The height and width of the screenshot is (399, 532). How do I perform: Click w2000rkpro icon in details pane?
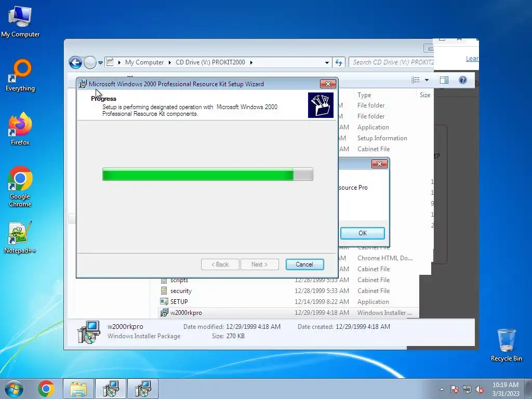point(88,332)
